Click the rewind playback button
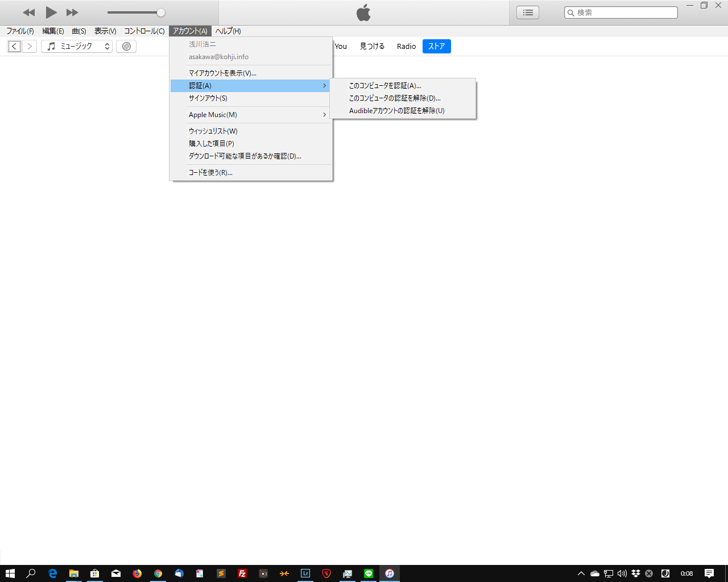This screenshot has height=582, width=728. coord(29,13)
